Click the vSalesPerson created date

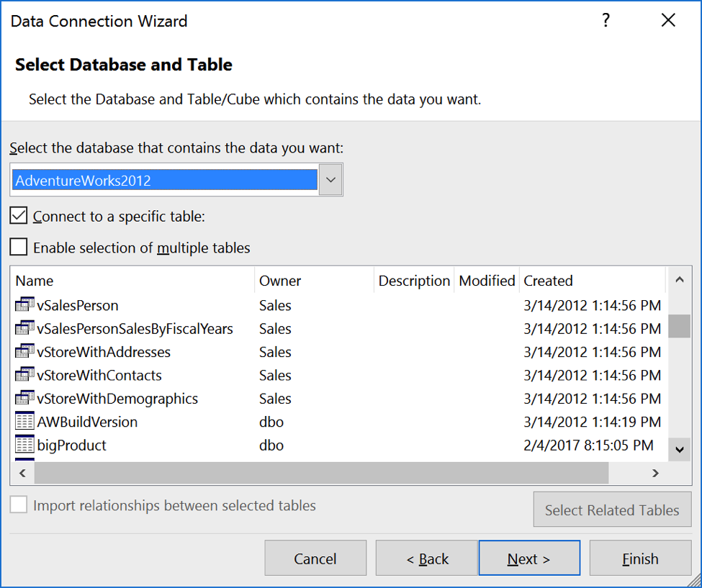click(x=593, y=305)
